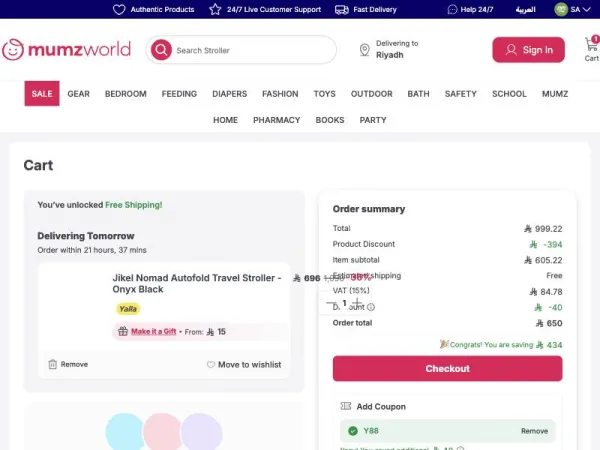Click the magnifier search icon
600x450 pixels.
161,50
